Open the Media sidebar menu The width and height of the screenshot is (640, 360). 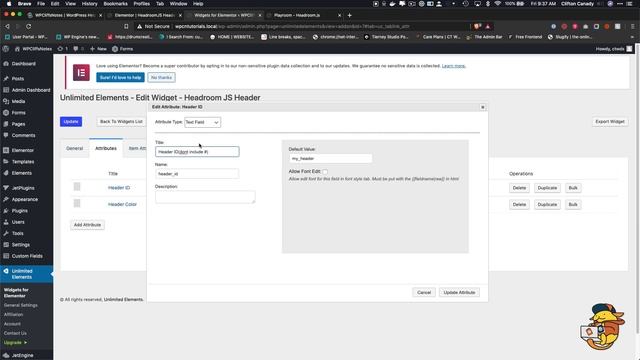click(x=18, y=101)
